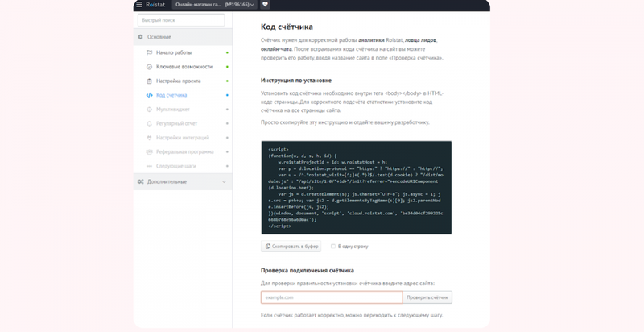Click the Скопировать в буфер button

[x=291, y=247]
